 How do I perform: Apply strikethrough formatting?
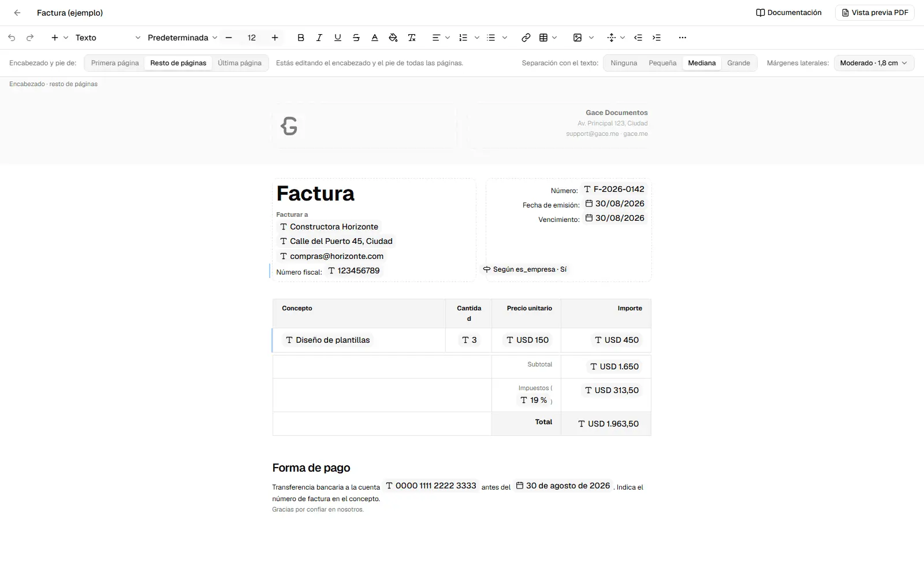pos(356,38)
